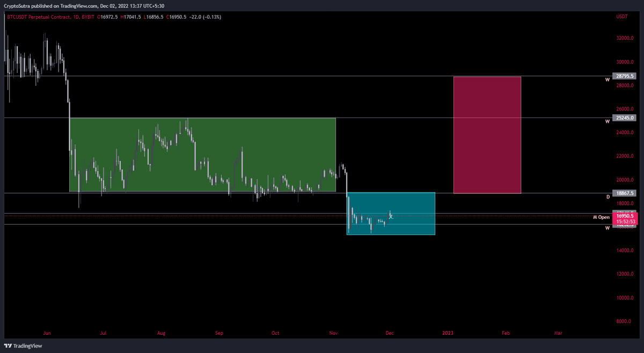The width and height of the screenshot is (644, 353).
Task: Click the current price tag 16950.5
Action: [626, 216]
